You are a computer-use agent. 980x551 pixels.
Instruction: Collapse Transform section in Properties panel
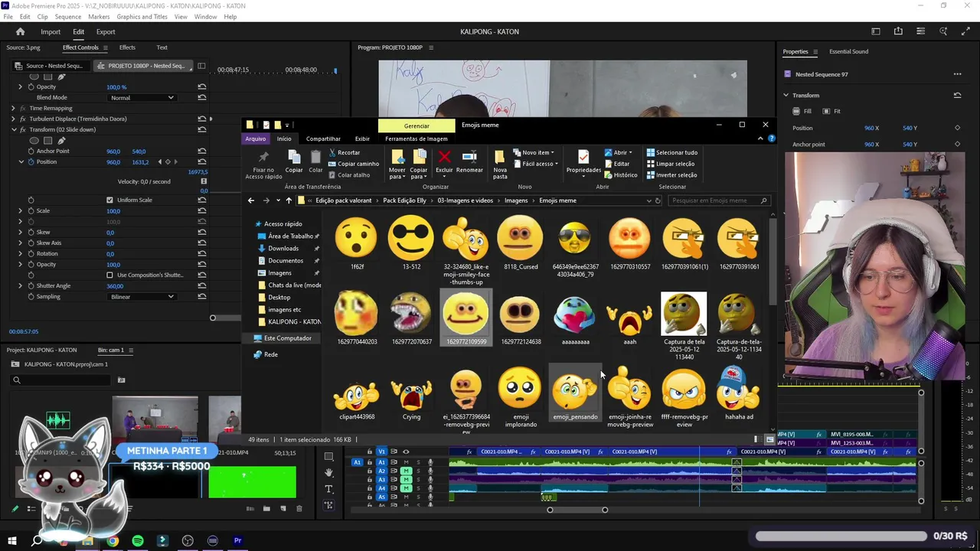786,96
